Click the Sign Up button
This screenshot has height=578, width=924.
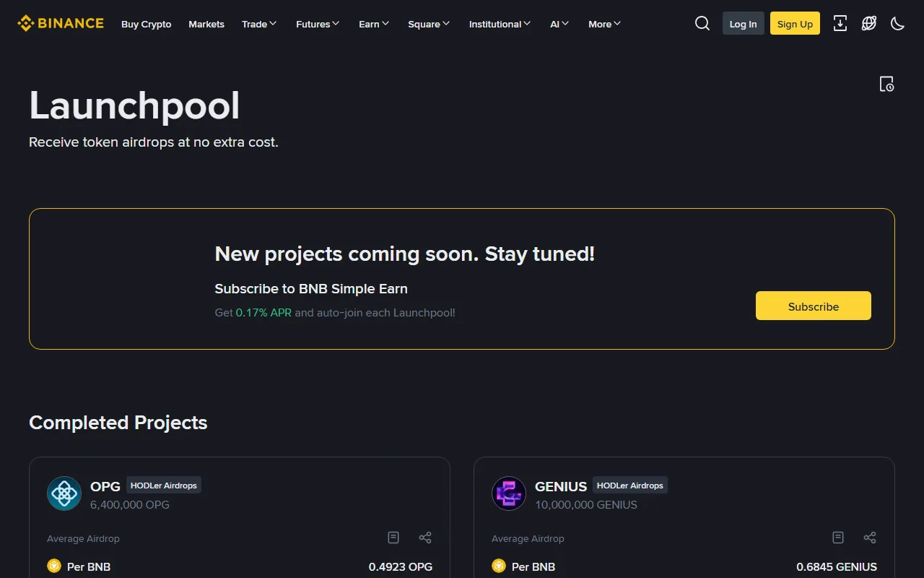[795, 24]
